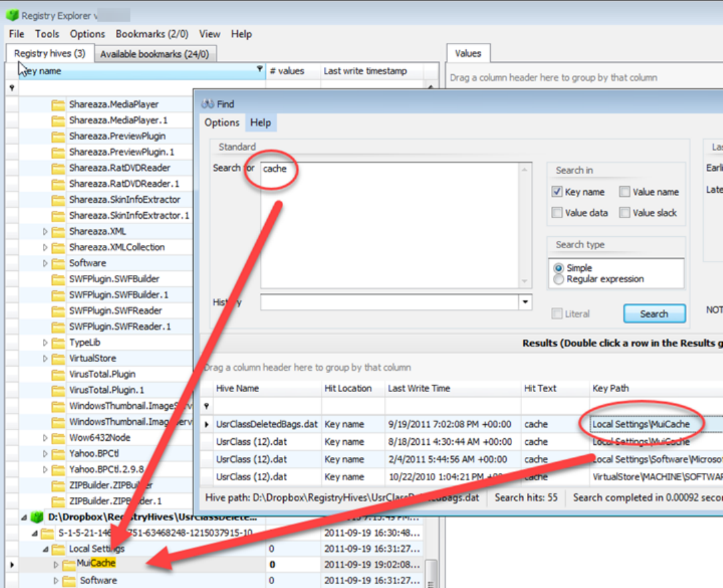This screenshot has width=723, height=588.
Task: Sort results by the Last Write Time column
Action: [x=453, y=389]
